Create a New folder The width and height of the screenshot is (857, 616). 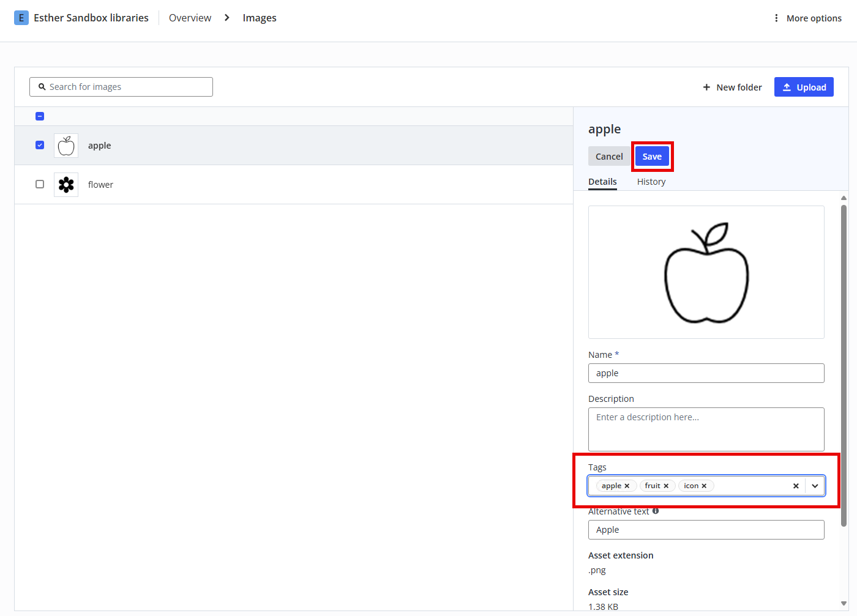click(x=732, y=87)
